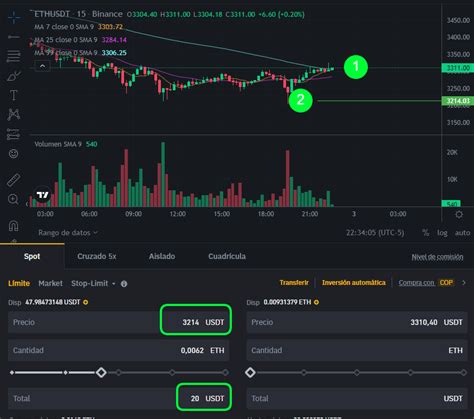The width and height of the screenshot is (474, 419).
Task: Click the ETHUSDT symbol title
Action: [x=52, y=14]
